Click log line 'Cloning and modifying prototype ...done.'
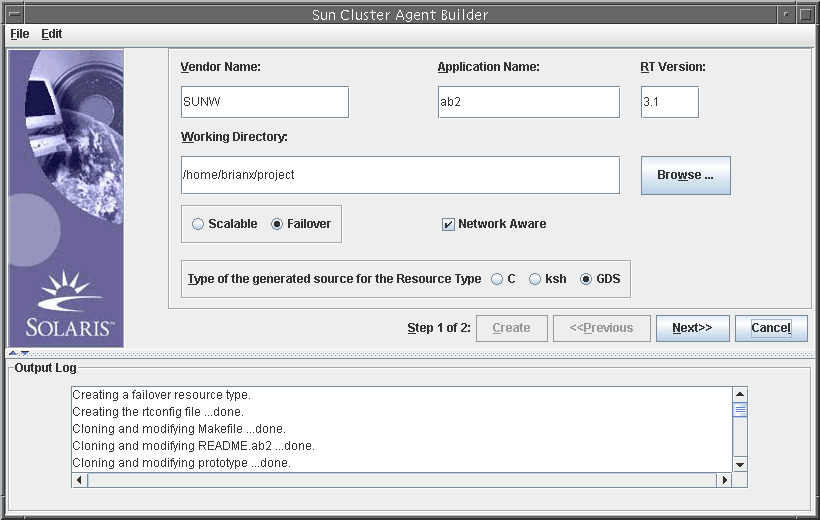 [181, 463]
